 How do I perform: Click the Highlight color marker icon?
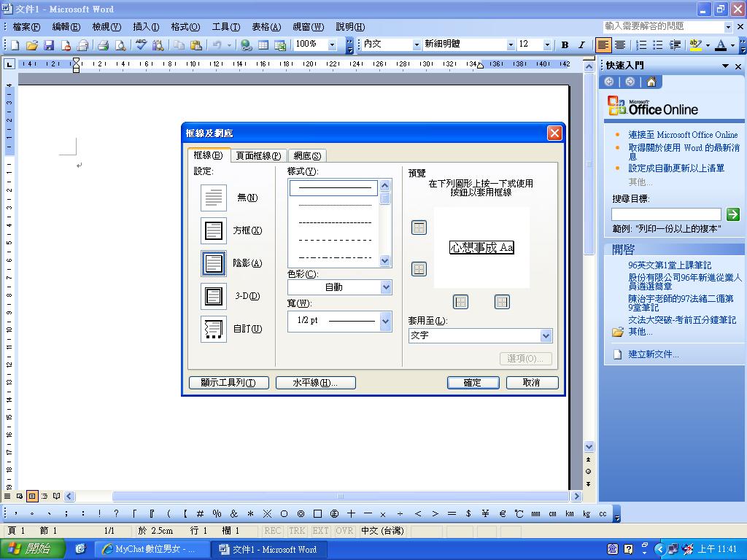(695, 44)
